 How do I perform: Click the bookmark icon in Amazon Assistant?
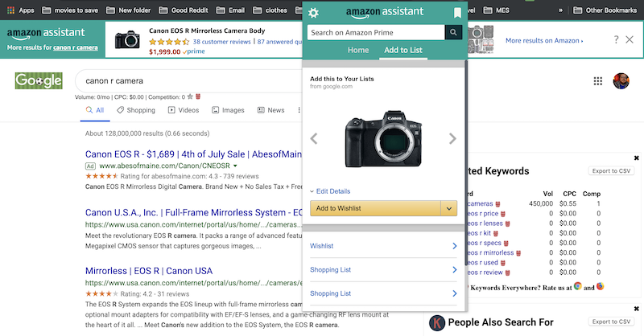click(x=457, y=13)
